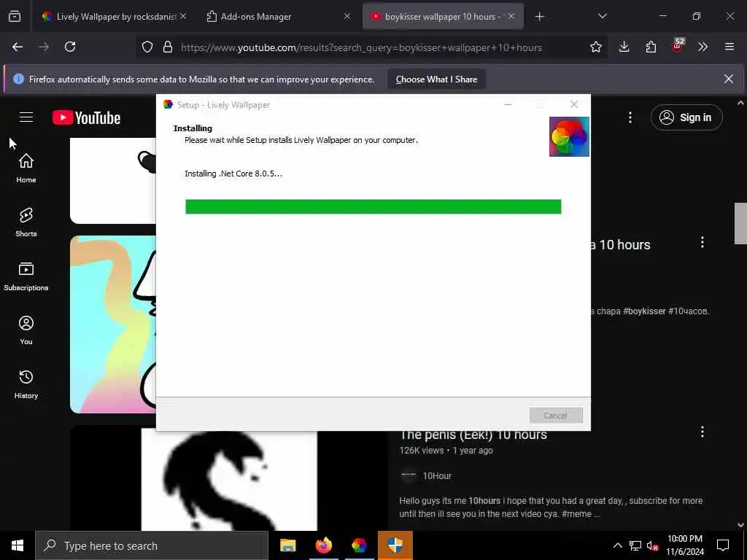This screenshot has width=747, height=560.
Task: Close the Add-ons Manager tab
Action: pyautogui.click(x=347, y=16)
